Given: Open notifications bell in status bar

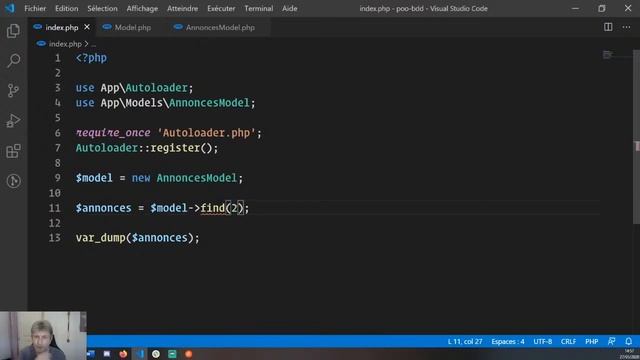Looking at the screenshot, I should 629,341.
